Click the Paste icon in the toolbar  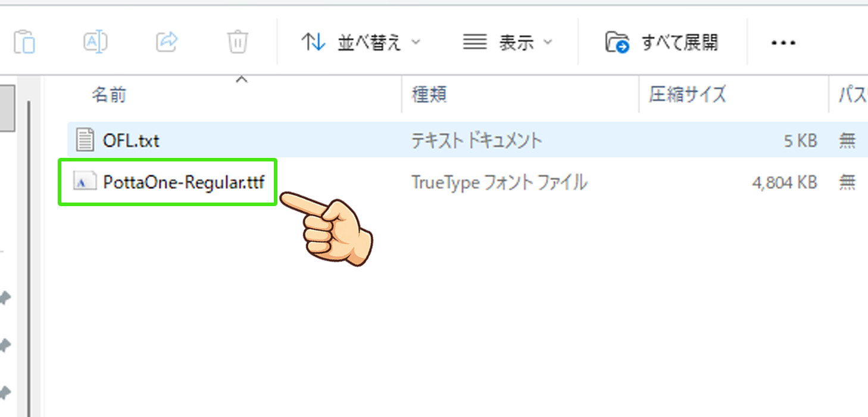tap(23, 42)
